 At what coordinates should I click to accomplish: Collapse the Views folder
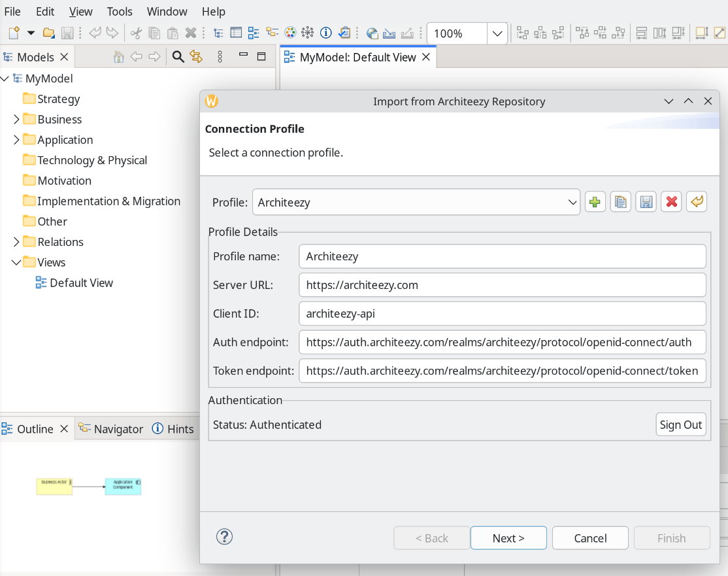[x=16, y=262]
